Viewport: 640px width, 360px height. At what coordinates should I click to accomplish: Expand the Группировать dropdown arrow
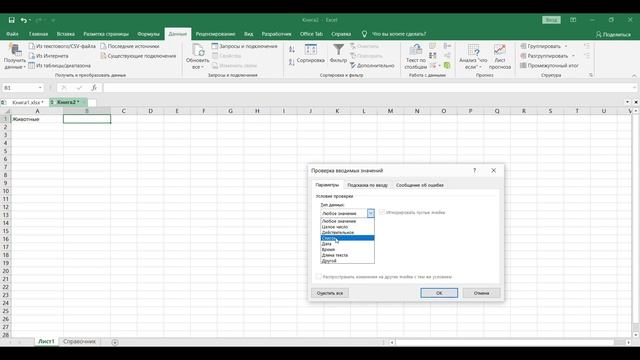[566, 46]
